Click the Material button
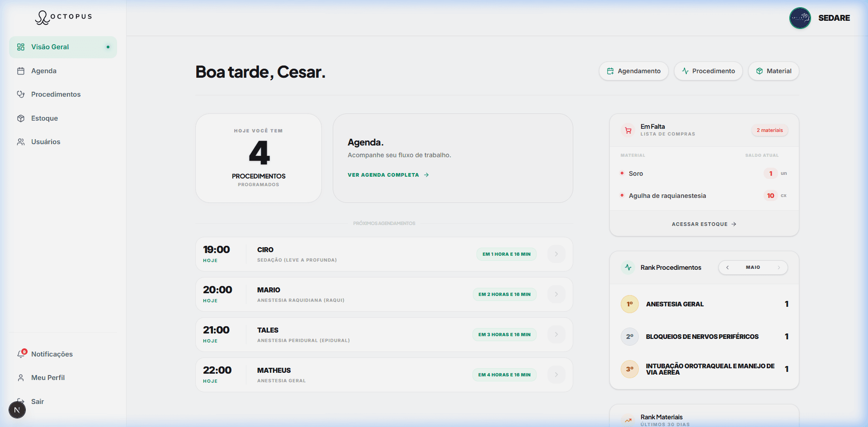The image size is (868, 427). pos(774,71)
